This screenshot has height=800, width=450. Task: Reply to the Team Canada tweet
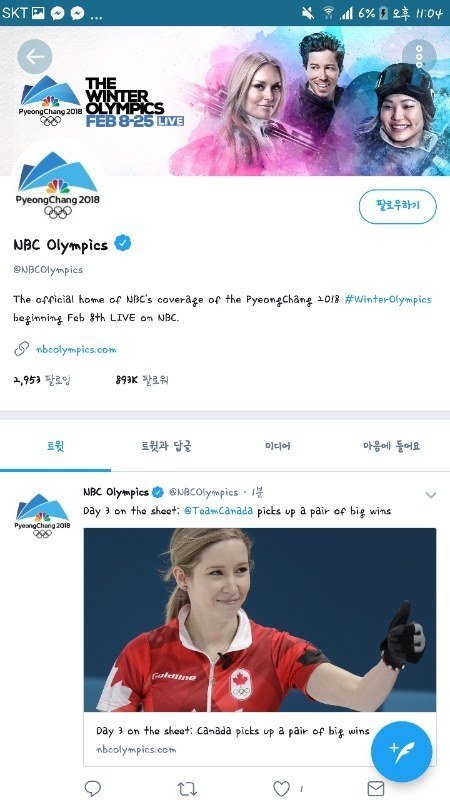[x=93, y=788]
